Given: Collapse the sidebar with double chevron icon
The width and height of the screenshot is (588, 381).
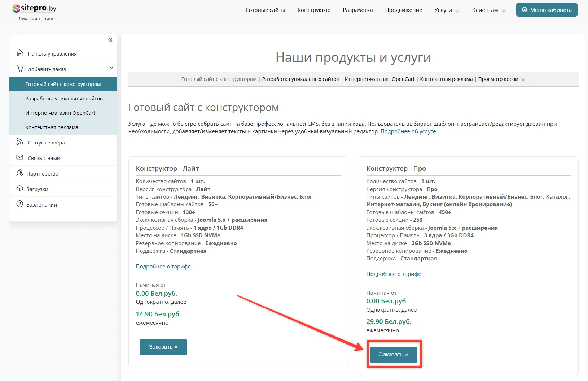Looking at the screenshot, I should 110,40.
